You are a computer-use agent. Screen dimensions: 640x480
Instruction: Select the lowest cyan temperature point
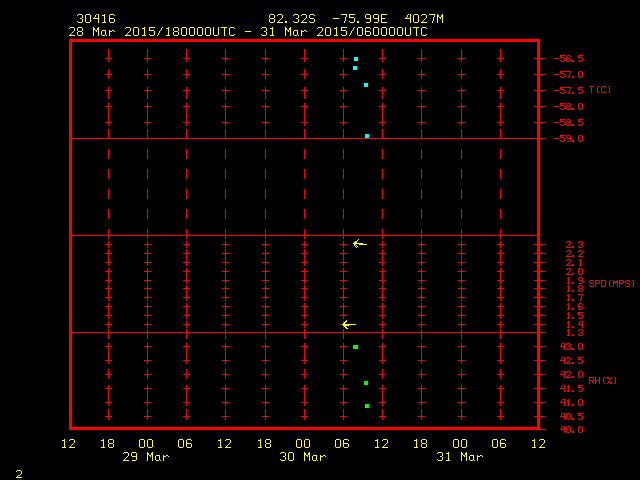pos(367,136)
